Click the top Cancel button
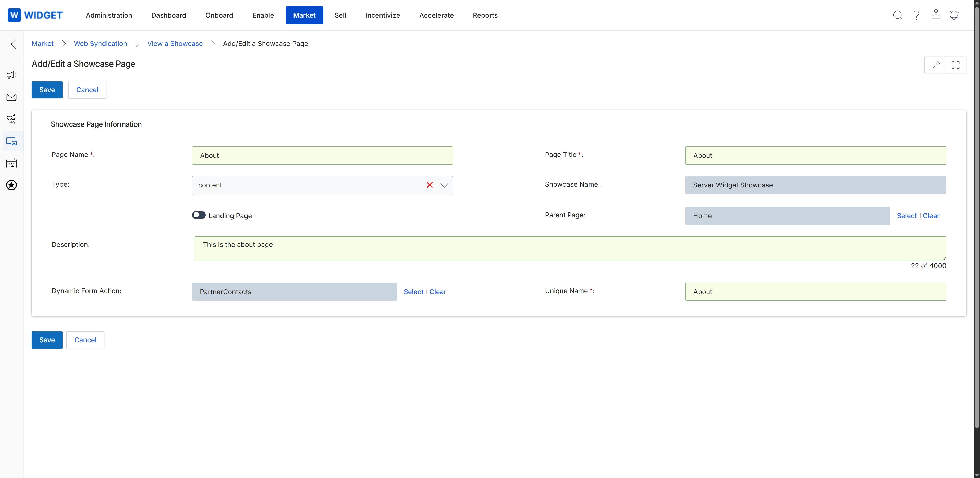This screenshot has height=478, width=980. [87, 90]
